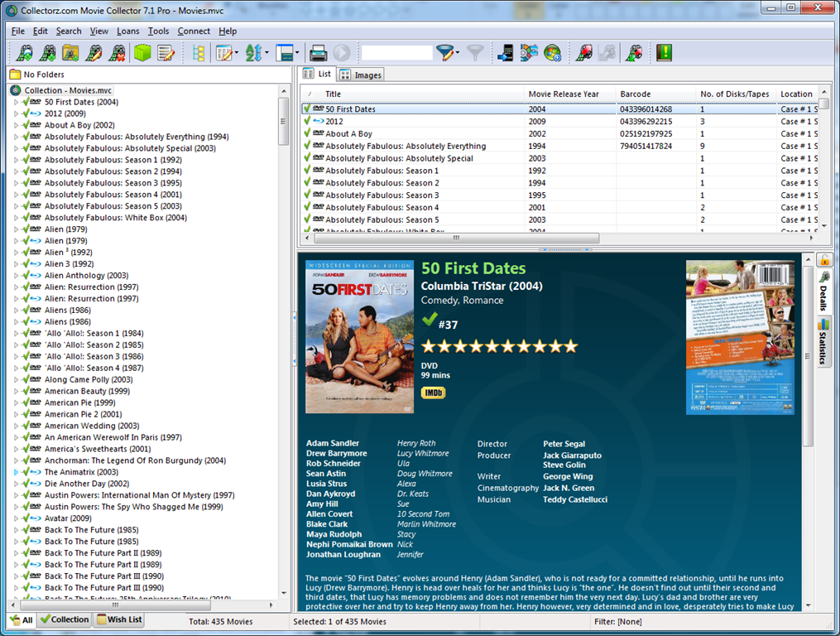Click the dimmed wrench toolbar icon
This screenshot has height=636, width=840.
pyautogui.click(x=607, y=52)
